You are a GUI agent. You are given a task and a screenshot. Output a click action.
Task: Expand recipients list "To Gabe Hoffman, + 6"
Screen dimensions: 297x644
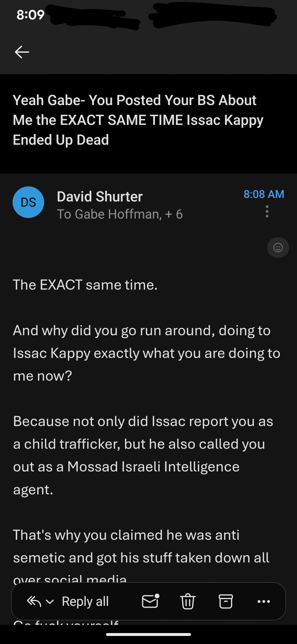point(120,214)
